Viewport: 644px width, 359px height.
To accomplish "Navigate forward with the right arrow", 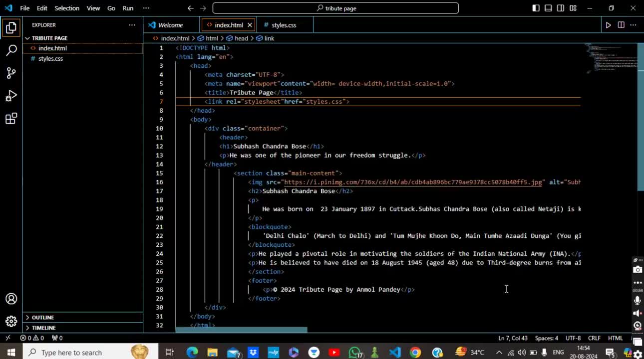I will pos(203,8).
